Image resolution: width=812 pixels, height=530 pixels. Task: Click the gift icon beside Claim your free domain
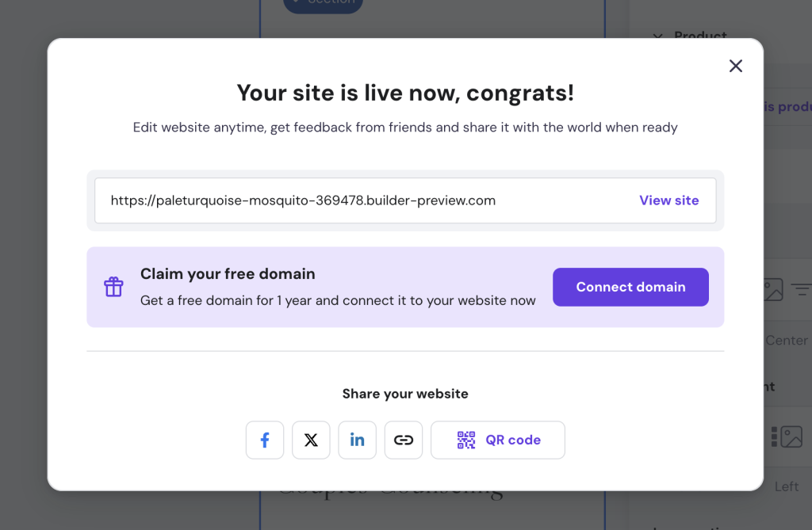(x=113, y=287)
